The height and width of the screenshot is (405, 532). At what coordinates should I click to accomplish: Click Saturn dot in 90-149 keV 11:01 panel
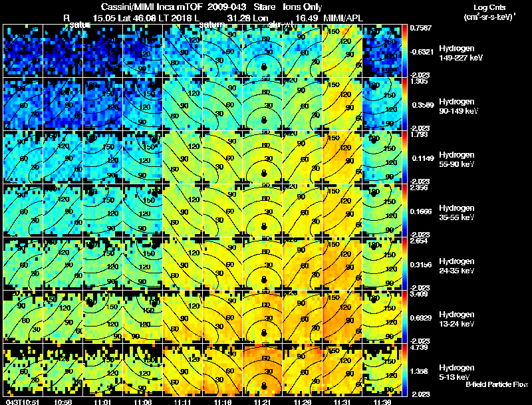pyautogui.click(x=91, y=87)
